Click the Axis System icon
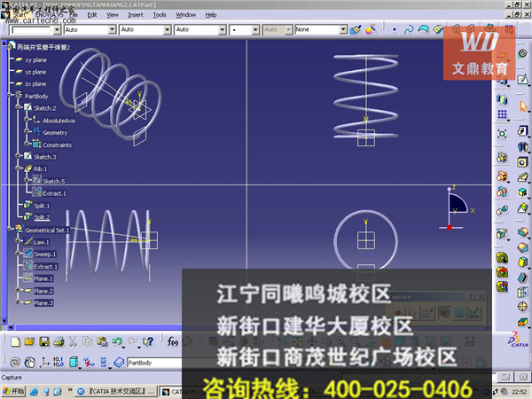This screenshot has width=532, height=399. (44, 363)
